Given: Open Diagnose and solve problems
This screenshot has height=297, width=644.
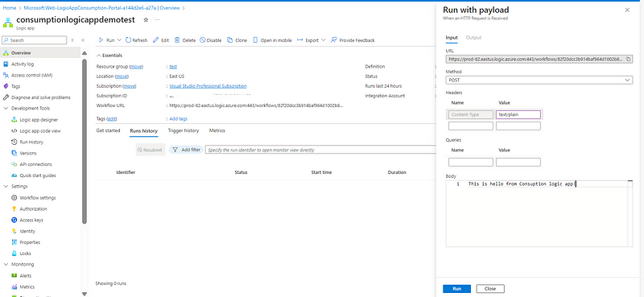Looking at the screenshot, I should pos(41,97).
